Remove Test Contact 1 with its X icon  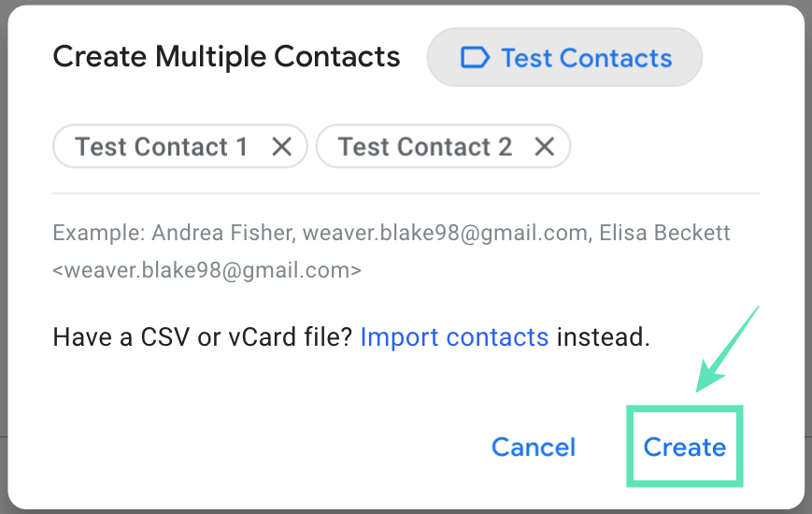(x=281, y=147)
